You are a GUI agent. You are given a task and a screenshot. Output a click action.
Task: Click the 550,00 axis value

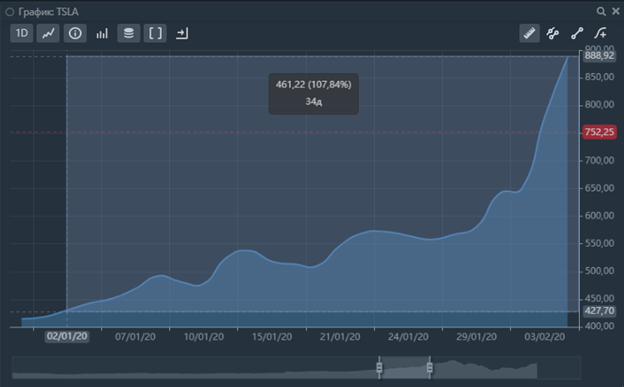[x=599, y=243]
